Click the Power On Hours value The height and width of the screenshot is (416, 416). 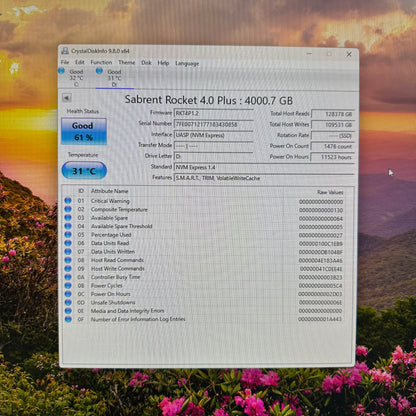(x=333, y=157)
